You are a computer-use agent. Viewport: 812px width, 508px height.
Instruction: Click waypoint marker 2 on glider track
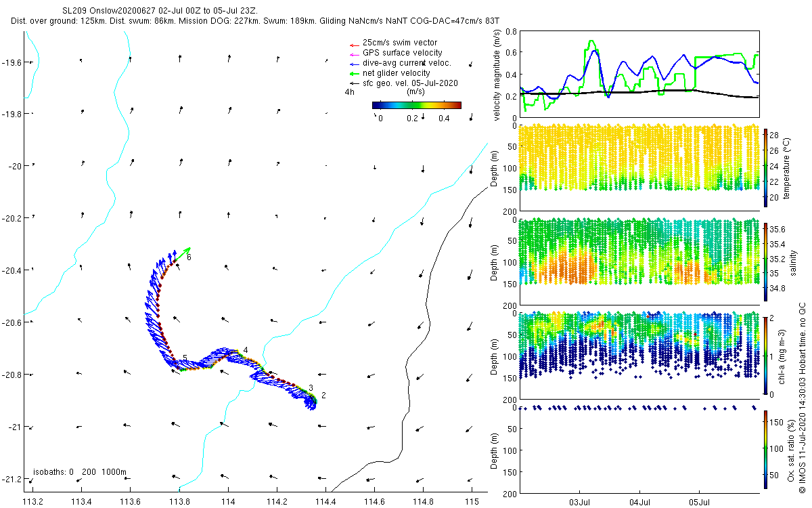click(324, 395)
